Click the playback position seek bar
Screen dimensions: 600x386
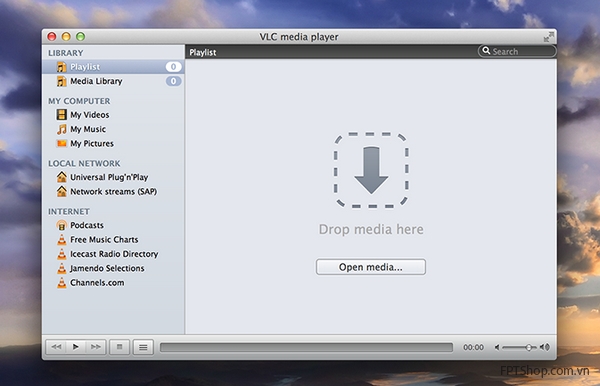coord(306,347)
